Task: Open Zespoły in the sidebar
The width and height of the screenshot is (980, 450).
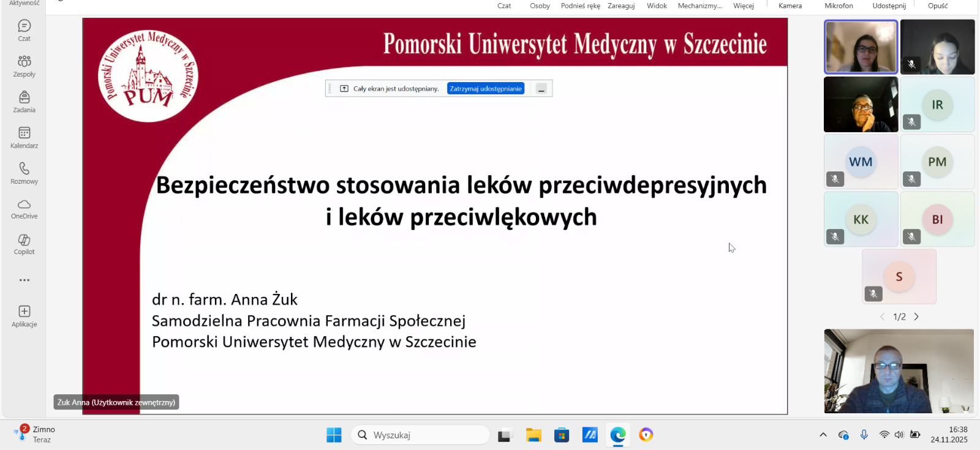Action: pyautogui.click(x=24, y=66)
